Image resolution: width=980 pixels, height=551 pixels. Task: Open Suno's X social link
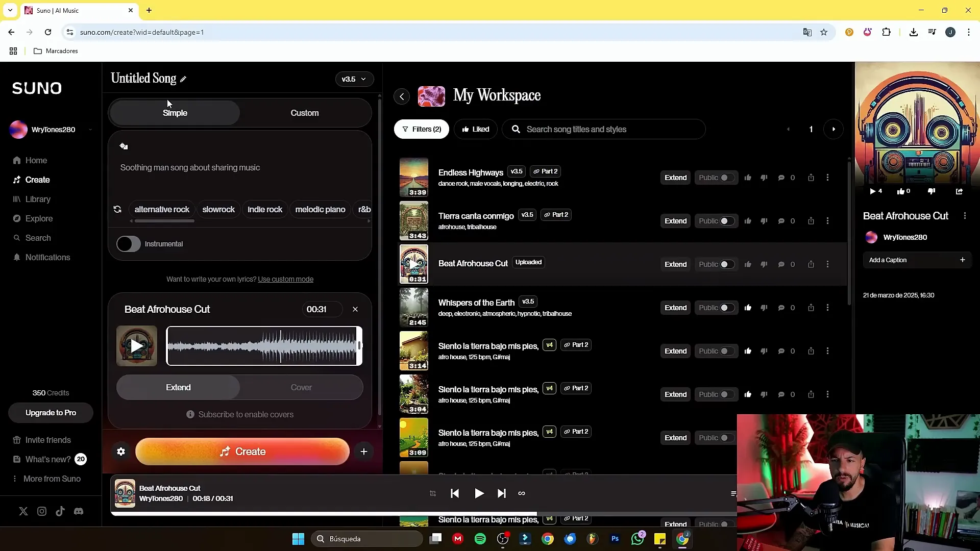pos(23,511)
